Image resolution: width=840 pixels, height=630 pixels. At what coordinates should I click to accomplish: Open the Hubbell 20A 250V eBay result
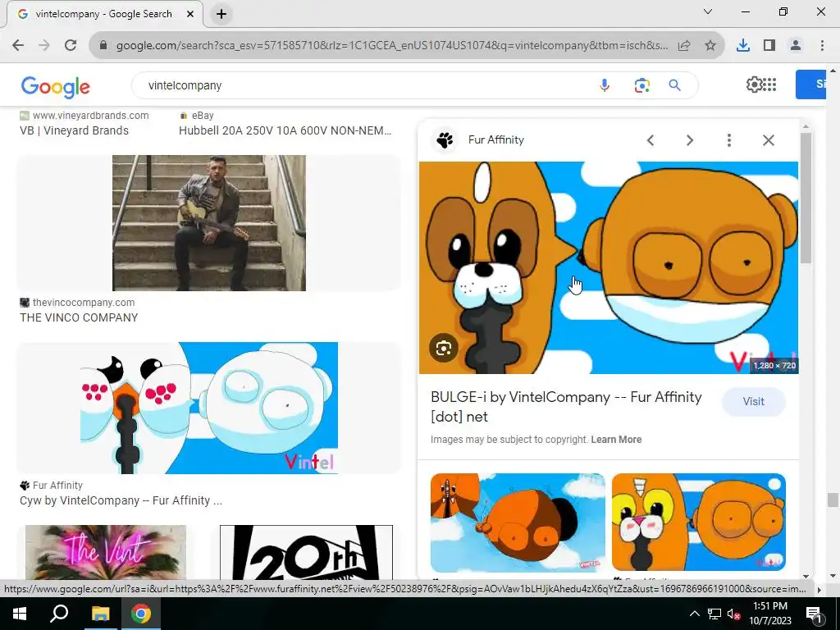(285, 130)
